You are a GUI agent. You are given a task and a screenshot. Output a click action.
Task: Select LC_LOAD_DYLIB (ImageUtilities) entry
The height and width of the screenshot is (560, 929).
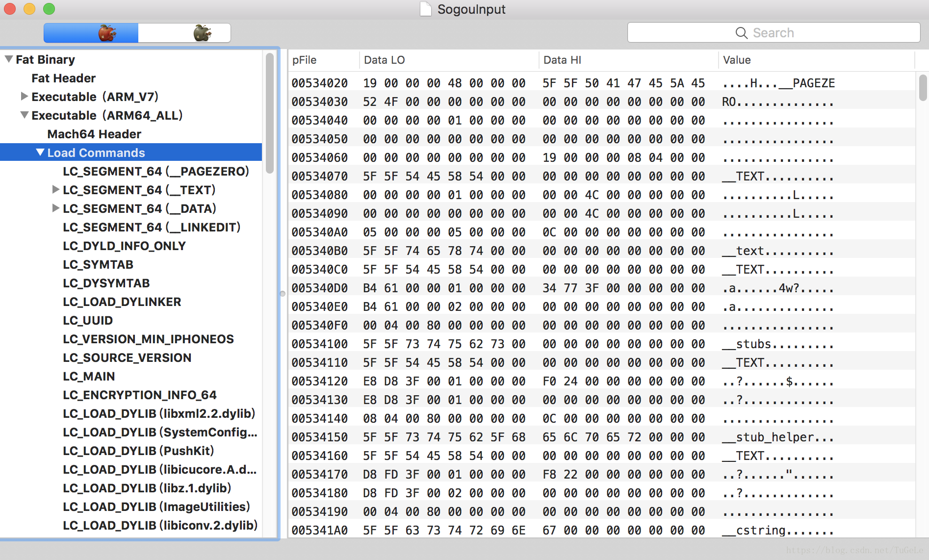(156, 507)
